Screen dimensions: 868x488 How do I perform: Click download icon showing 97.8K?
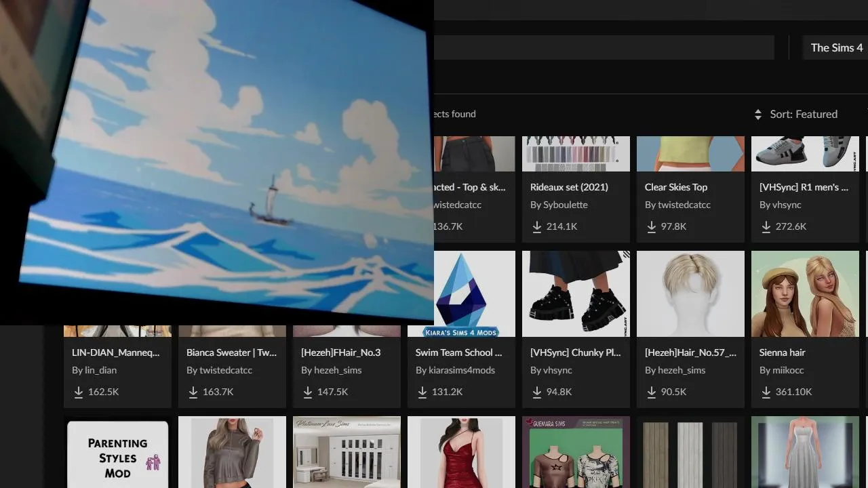[x=652, y=226]
